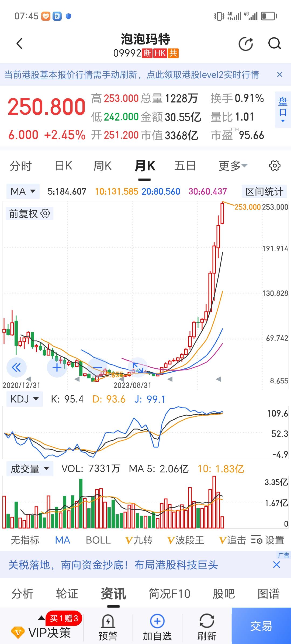Tap the orange app notification icon
Image resolution: width=291 pixels, height=644 pixels.
pos(46,16)
